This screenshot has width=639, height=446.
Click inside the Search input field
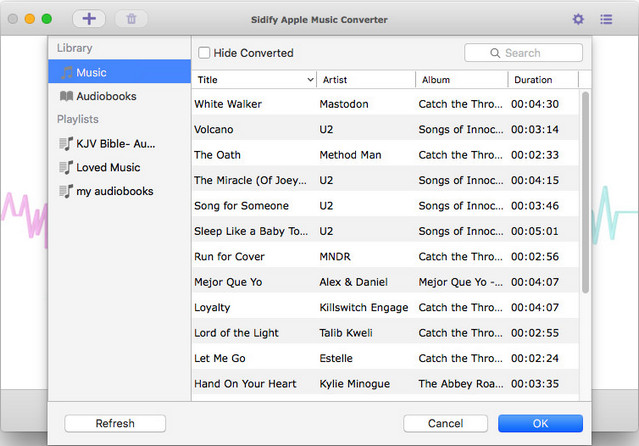[x=523, y=53]
